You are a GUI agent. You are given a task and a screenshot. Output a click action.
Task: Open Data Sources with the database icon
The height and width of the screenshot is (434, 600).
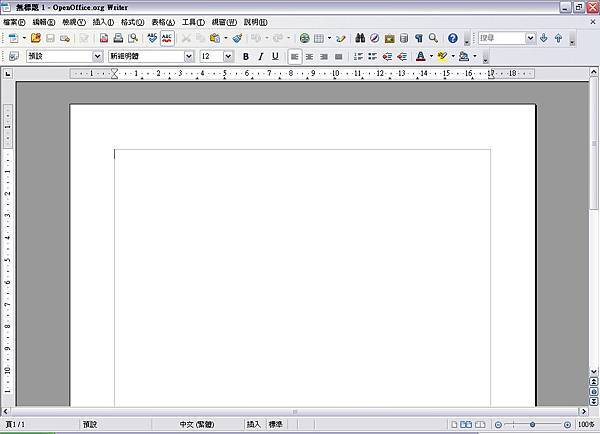coord(404,38)
